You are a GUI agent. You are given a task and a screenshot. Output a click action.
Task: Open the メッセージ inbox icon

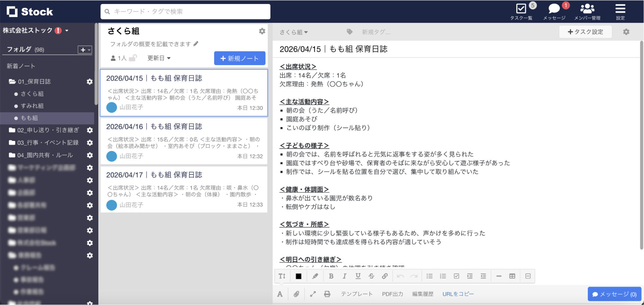coord(553,9)
